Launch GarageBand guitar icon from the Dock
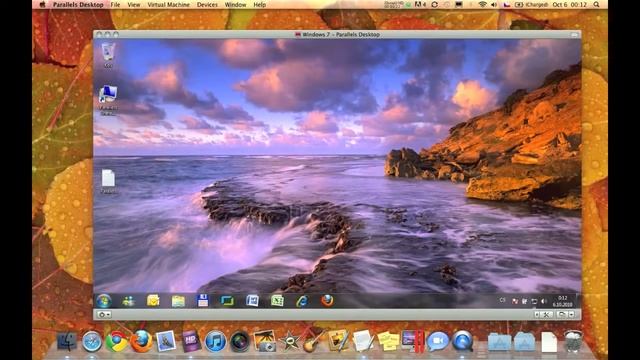Image resolution: width=640 pixels, height=360 pixels. tap(313, 341)
